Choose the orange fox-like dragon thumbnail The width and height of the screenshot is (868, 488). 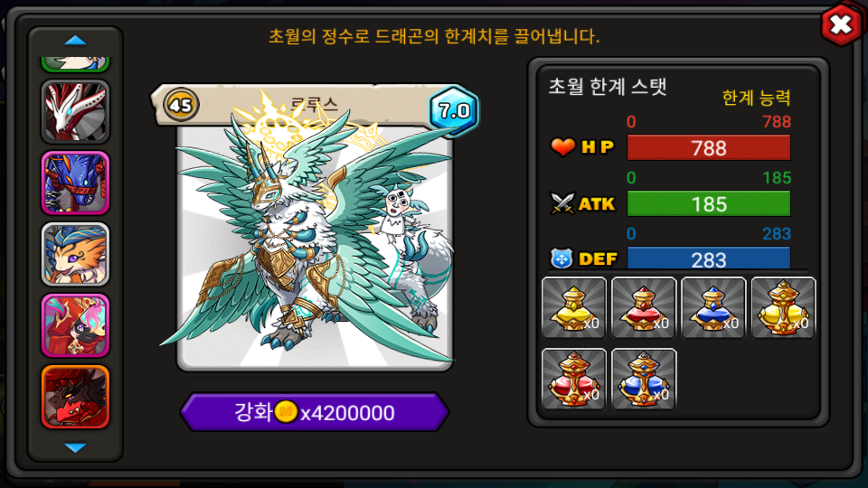[x=75, y=255]
